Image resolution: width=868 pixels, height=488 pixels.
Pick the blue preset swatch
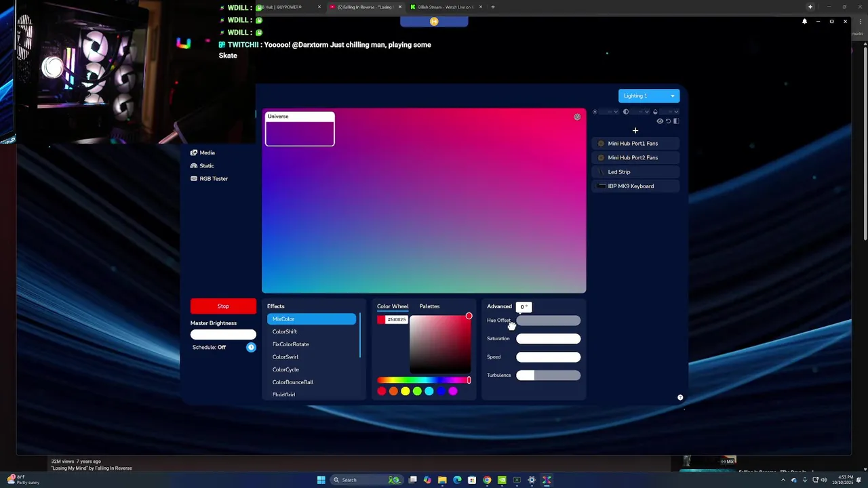point(441,391)
